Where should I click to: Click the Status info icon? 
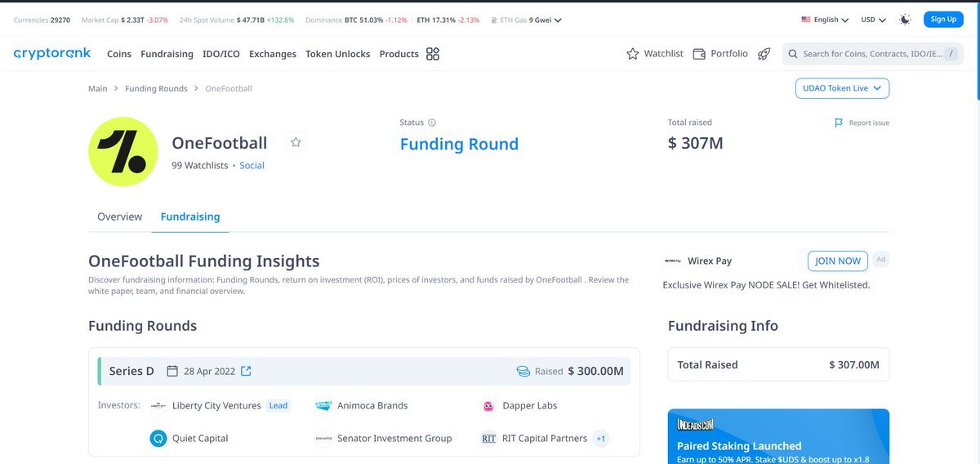coord(432,123)
